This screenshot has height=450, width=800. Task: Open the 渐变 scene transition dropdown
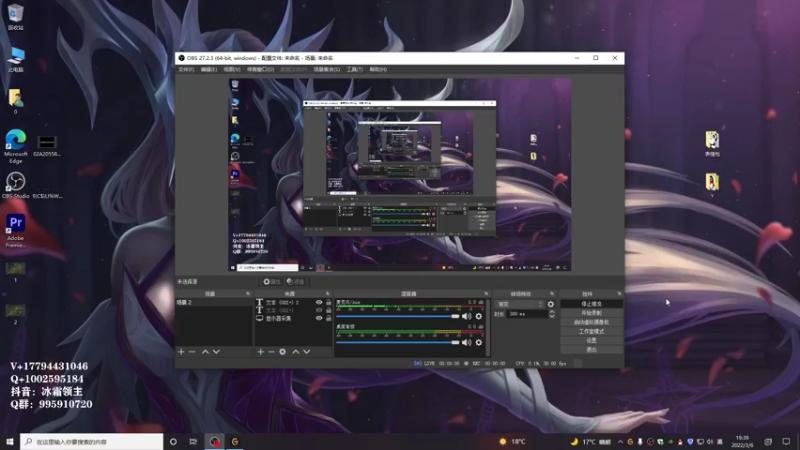[519, 304]
